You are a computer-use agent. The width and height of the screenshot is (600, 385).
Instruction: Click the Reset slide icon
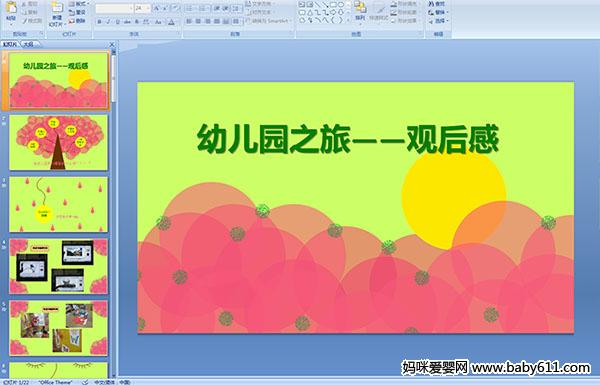click(77, 13)
